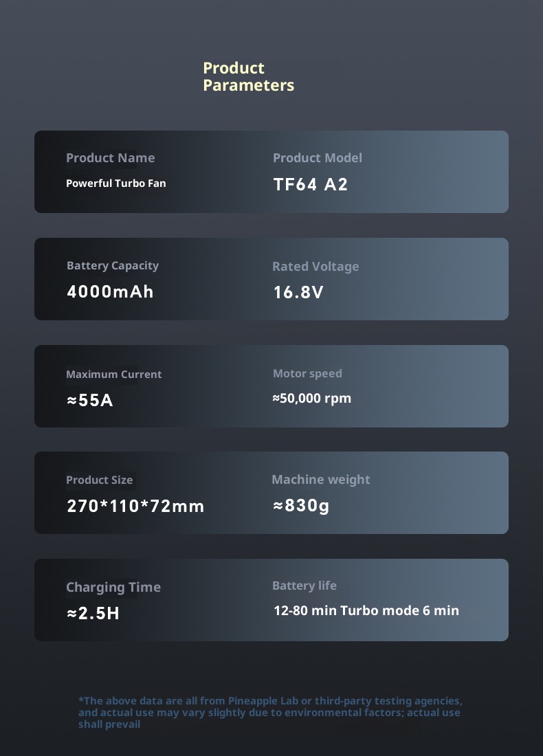Click the Rated Voltage label
The image size is (543, 756).
pyautogui.click(x=315, y=267)
